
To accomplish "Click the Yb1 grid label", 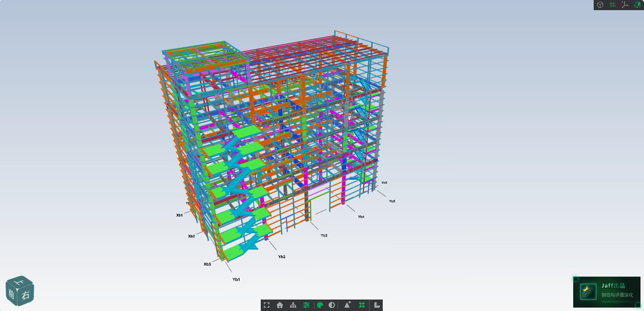I will [236, 279].
